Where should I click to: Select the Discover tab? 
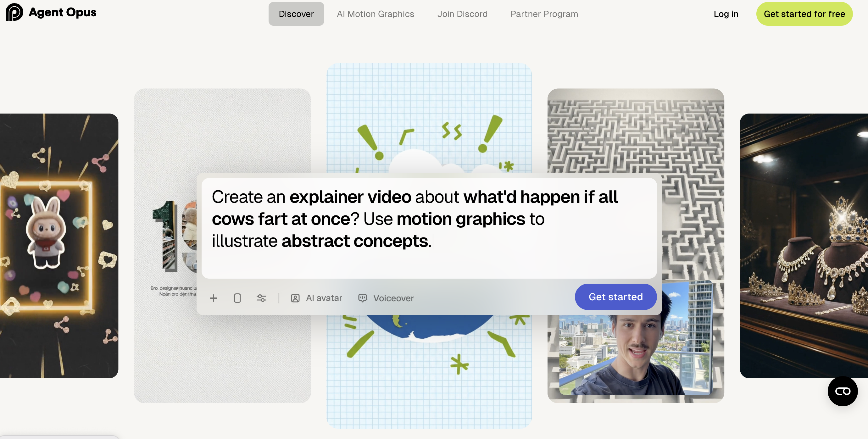coord(296,14)
